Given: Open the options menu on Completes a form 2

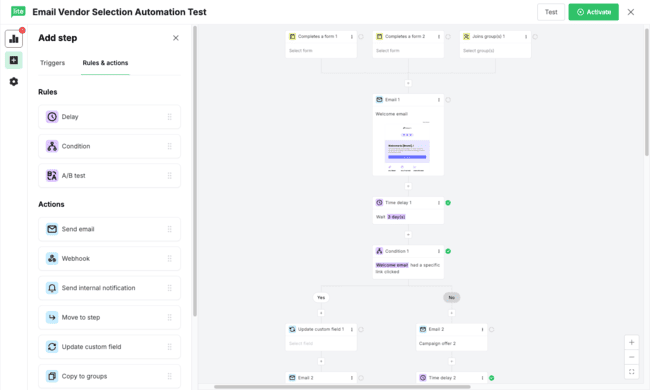Looking at the screenshot, I should click(439, 36).
